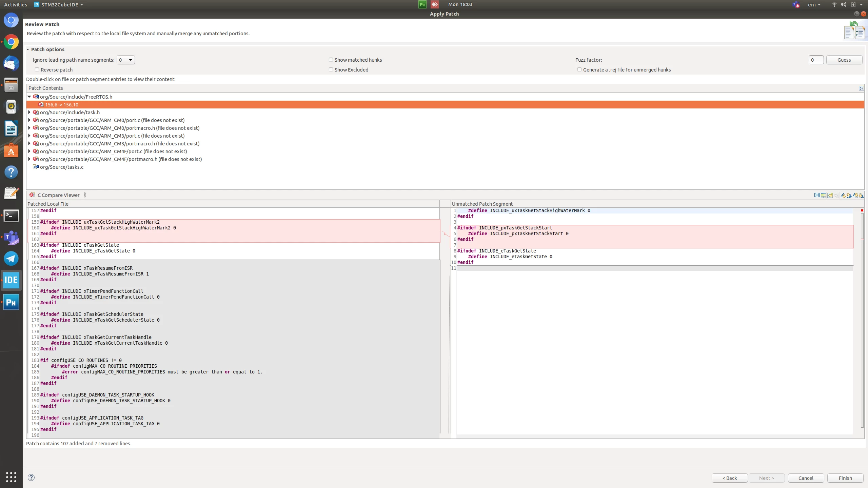Open dialog help question mark icon
The width and height of the screenshot is (868, 488).
[31, 477]
